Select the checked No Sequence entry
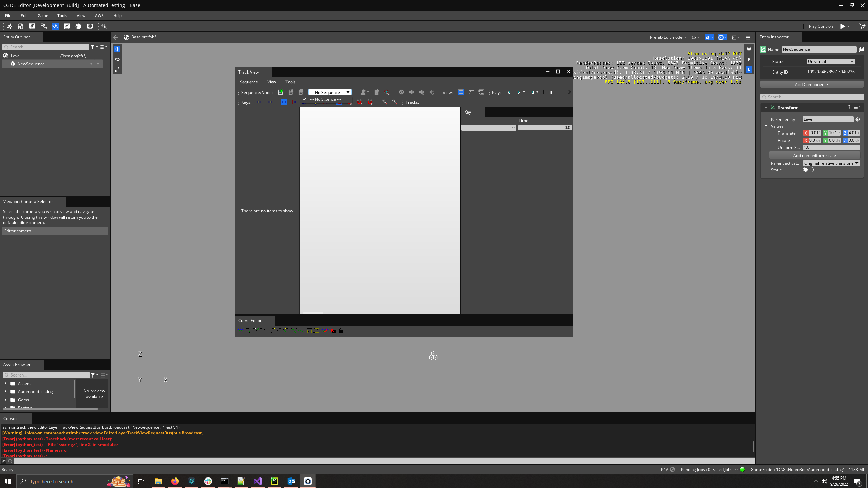Image resolution: width=868 pixels, height=488 pixels. [325, 99]
